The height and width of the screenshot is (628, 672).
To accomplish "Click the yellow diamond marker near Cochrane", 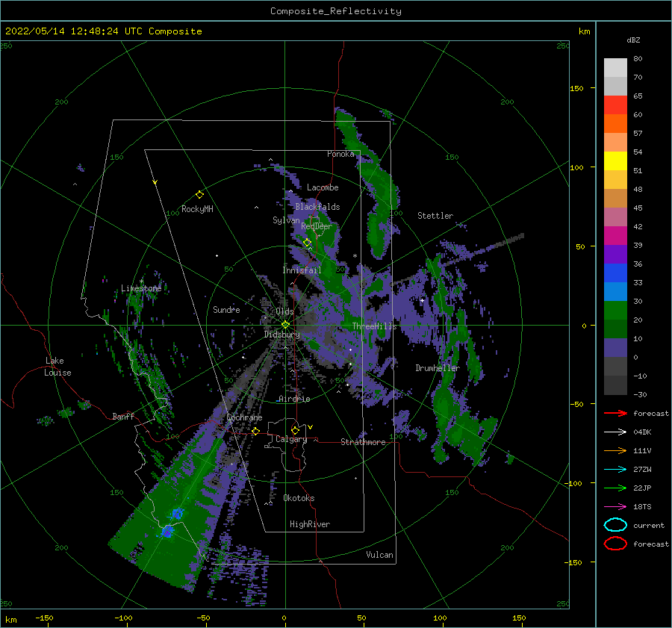I will [x=256, y=431].
